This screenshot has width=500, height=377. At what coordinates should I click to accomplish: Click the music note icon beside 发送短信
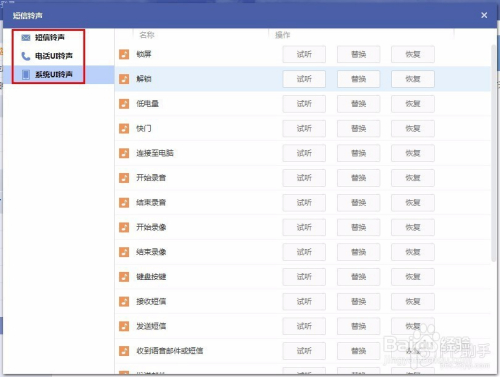(x=124, y=326)
